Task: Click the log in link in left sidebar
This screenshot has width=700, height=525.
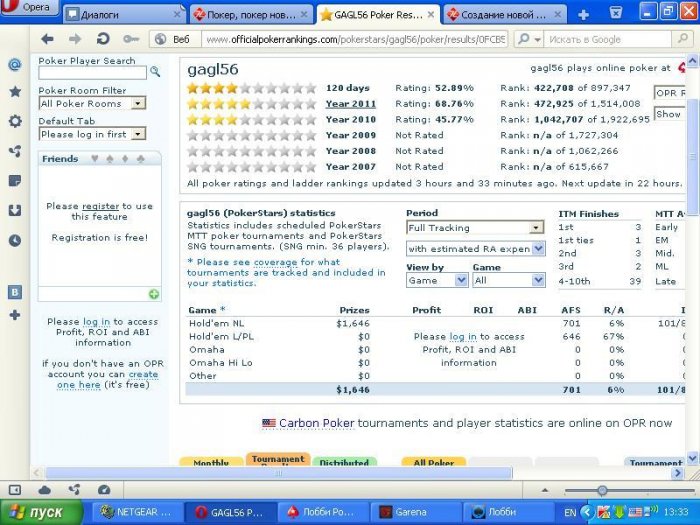Action: coord(96,321)
